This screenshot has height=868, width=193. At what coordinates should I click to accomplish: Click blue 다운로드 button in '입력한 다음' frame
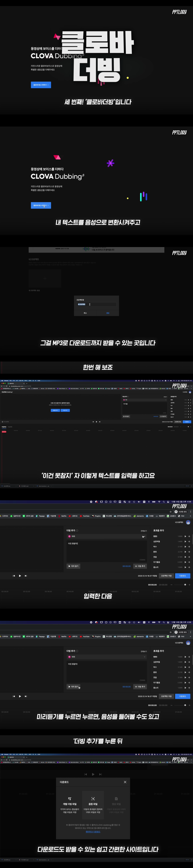(183, 576)
